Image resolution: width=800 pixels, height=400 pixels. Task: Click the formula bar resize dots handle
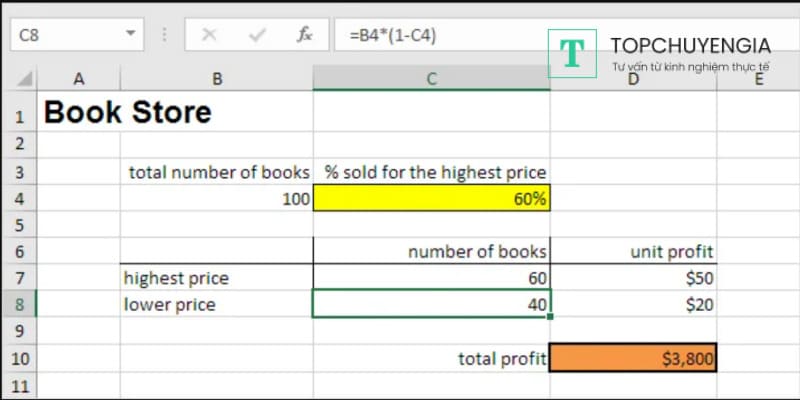coord(164,35)
